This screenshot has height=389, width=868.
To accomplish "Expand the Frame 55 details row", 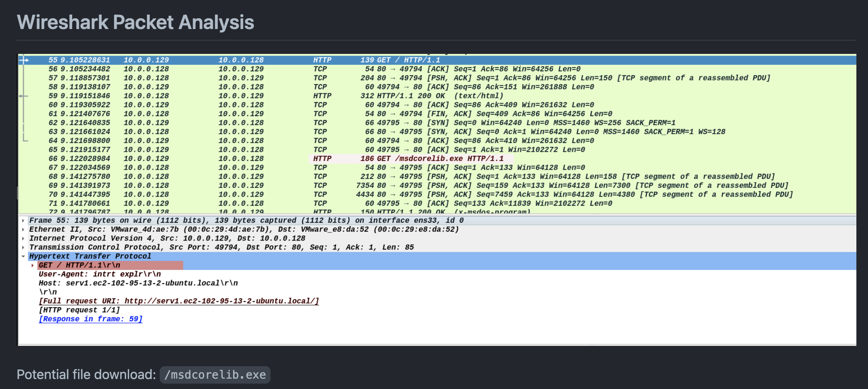I will [x=23, y=221].
